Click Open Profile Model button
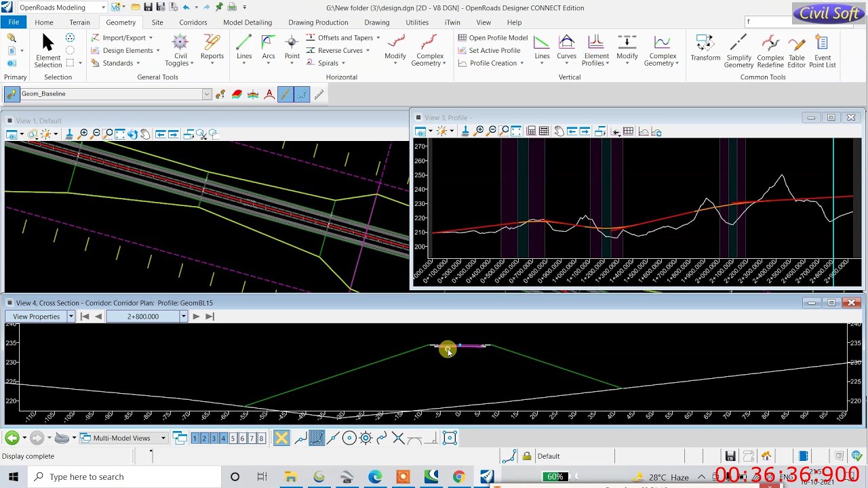The image size is (868, 488). tap(492, 38)
